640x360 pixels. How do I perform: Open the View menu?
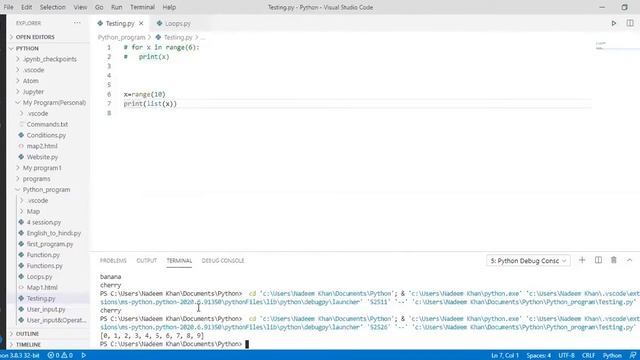[80, 7]
